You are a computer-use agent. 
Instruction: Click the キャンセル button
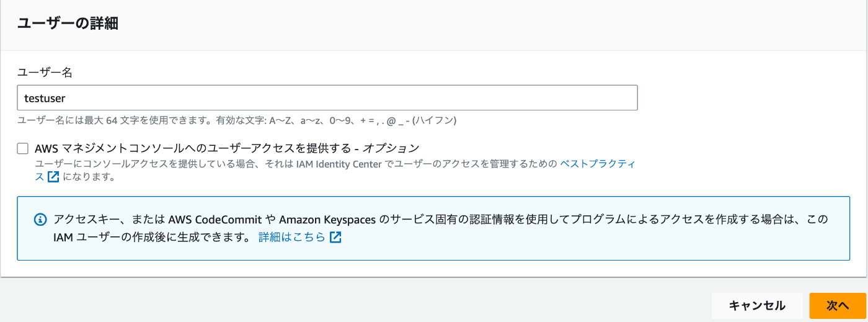757,305
